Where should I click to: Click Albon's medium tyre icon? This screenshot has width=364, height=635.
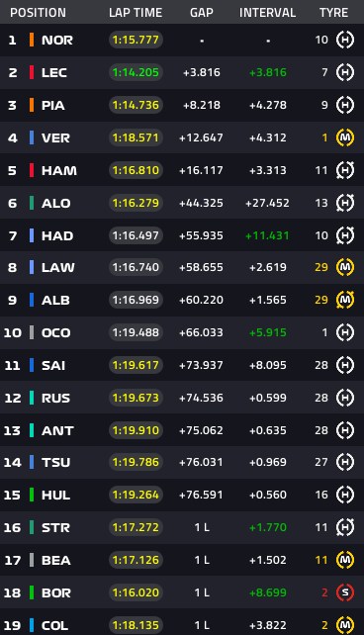tap(345, 300)
